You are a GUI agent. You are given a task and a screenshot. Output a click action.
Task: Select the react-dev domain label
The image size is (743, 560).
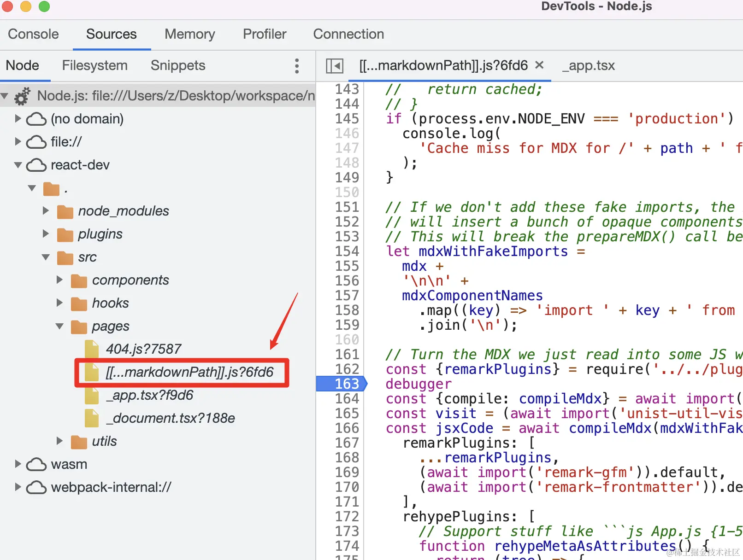coord(80,165)
